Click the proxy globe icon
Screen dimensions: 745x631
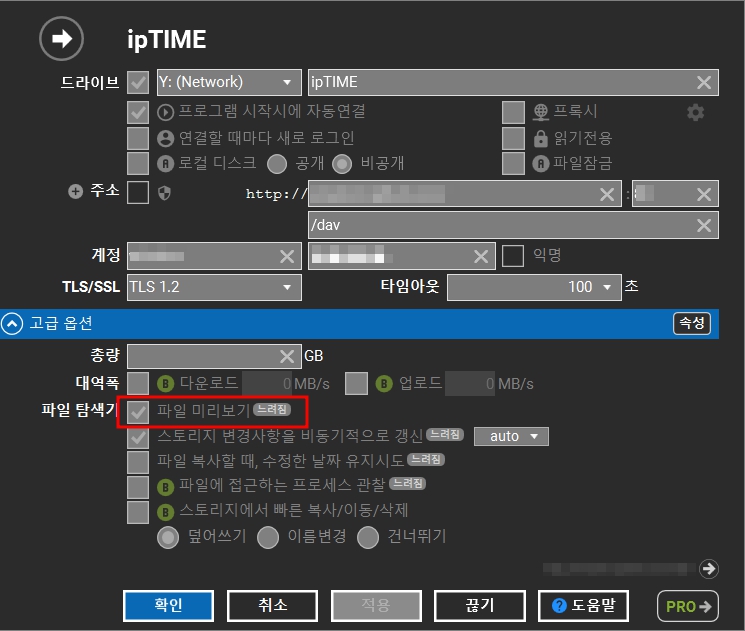click(x=541, y=112)
